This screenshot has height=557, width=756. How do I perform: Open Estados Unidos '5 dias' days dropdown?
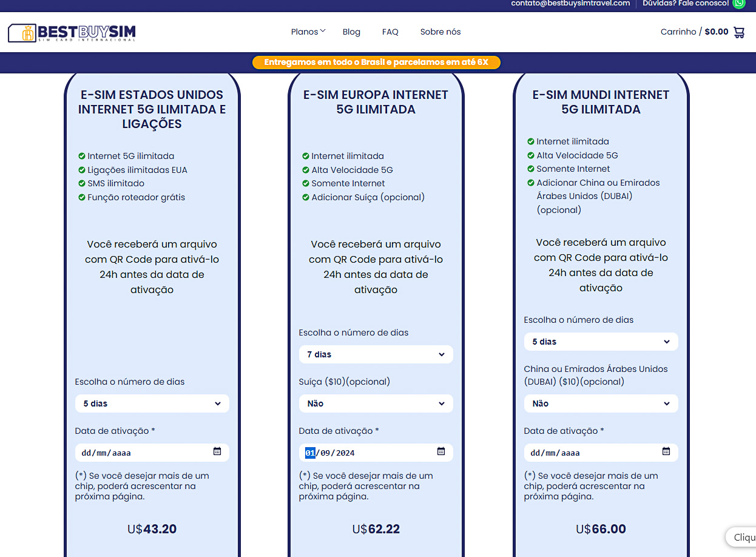pyautogui.click(x=152, y=403)
